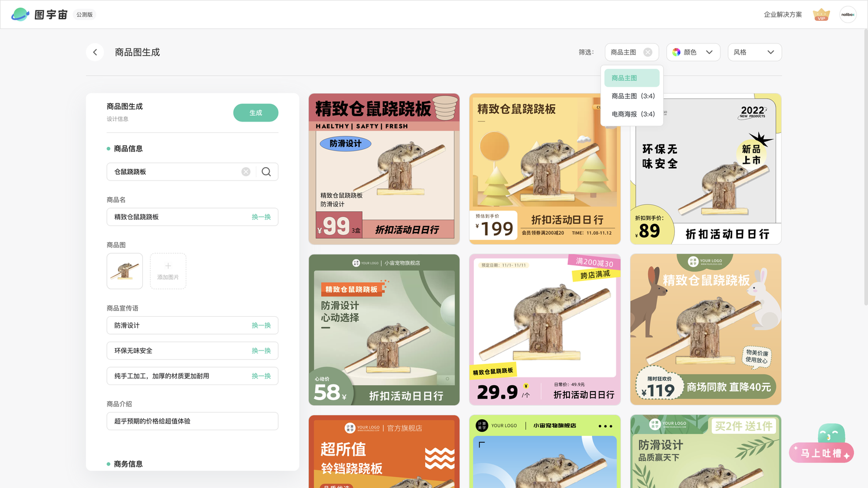868x488 pixels.
Task: Select the highlighted 商品主图 menu option
Action: coord(632,78)
